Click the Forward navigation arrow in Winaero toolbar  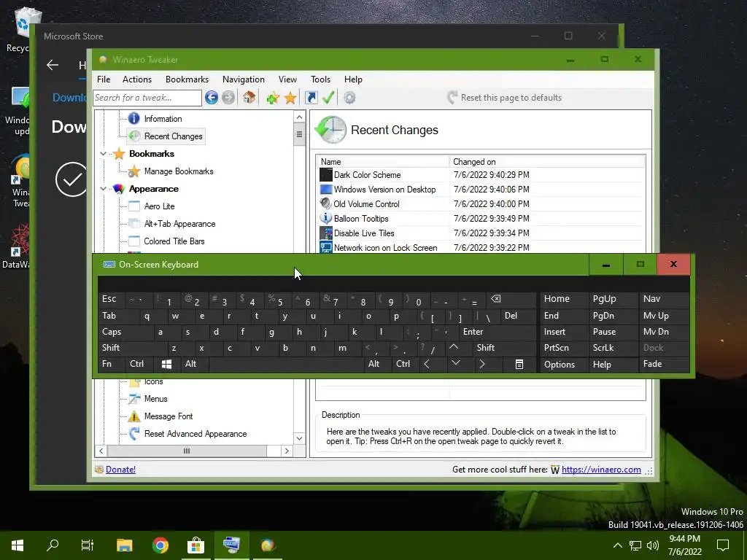pyautogui.click(x=228, y=98)
